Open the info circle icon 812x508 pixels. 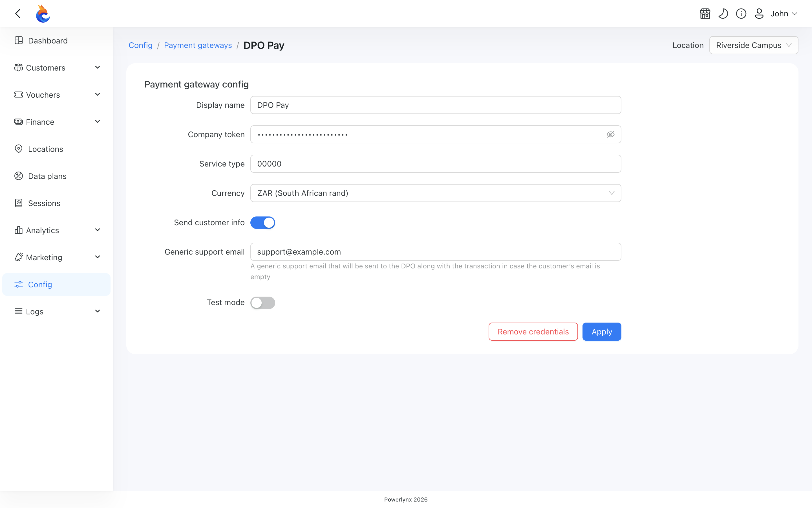[x=741, y=14]
